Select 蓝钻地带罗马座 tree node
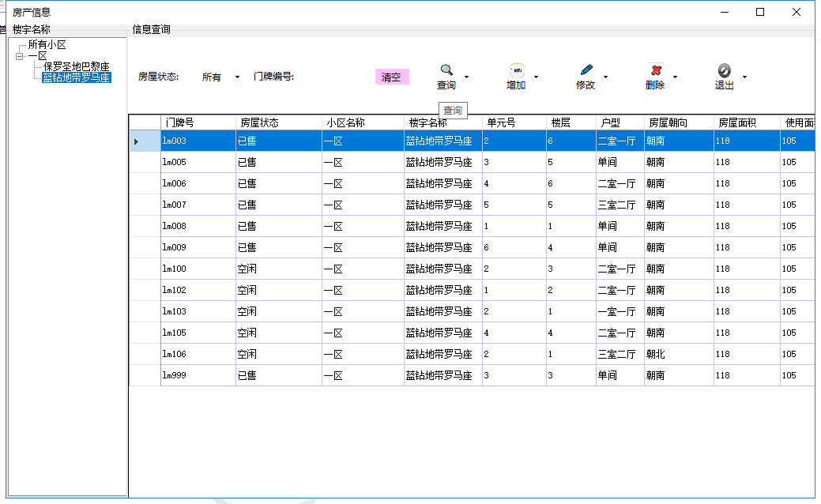The image size is (821, 504). [x=77, y=77]
